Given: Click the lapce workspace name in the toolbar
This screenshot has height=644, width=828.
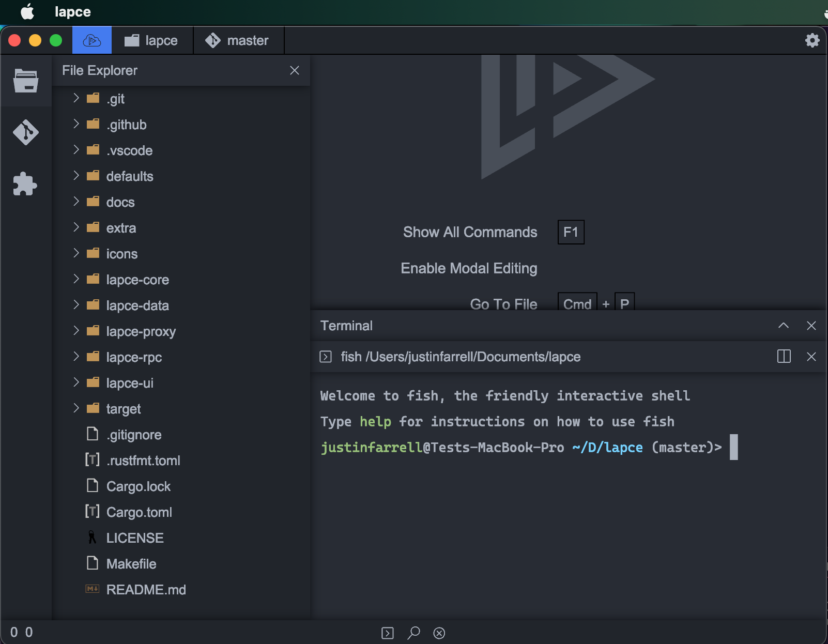Looking at the screenshot, I should coord(152,40).
